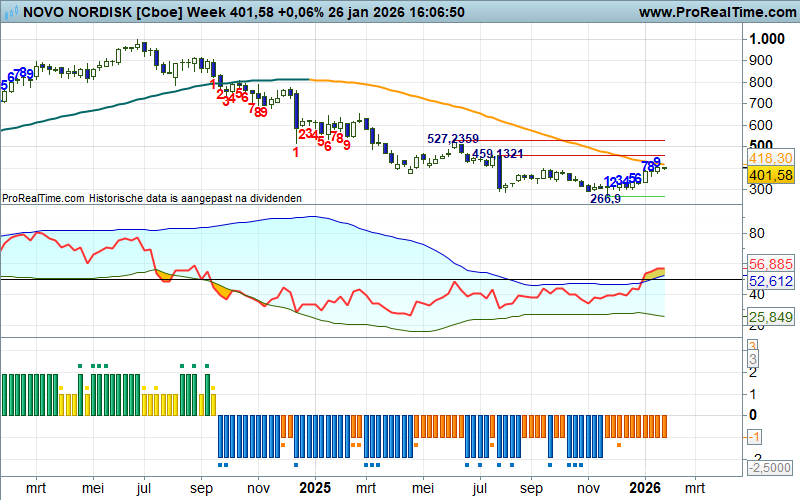This screenshot has height=500, width=800.
Task: Click the 266,9 low price label
Action: (x=605, y=199)
